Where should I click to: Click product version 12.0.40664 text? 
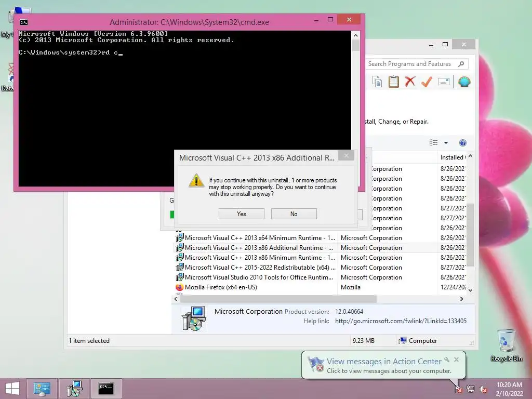(349, 312)
